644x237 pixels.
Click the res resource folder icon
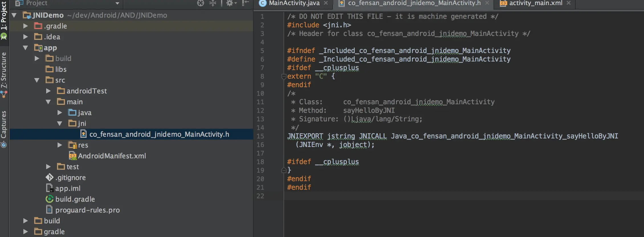[x=73, y=145]
